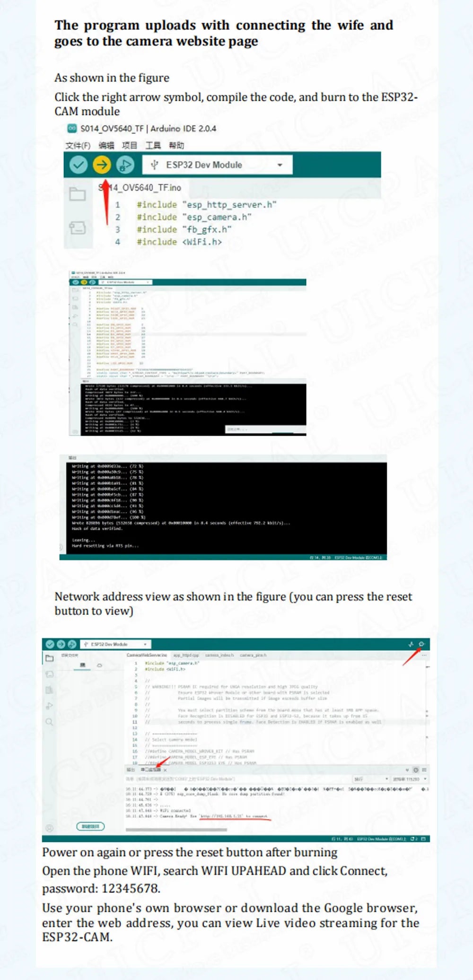
Task: Click Debug icon in the CameraWebServer window toolbar
Action: 72,644
